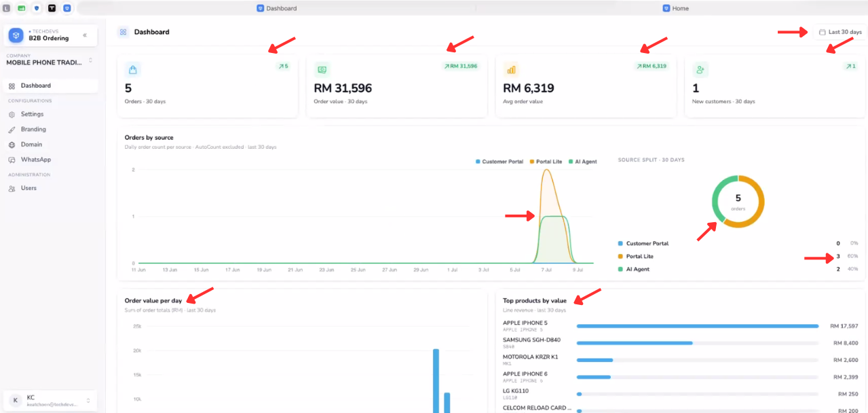The width and height of the screenshot is (868, 413).
Task: Click the APPLE IPHONE 5 revenue progress bar
Action: (x=698, y=326)
